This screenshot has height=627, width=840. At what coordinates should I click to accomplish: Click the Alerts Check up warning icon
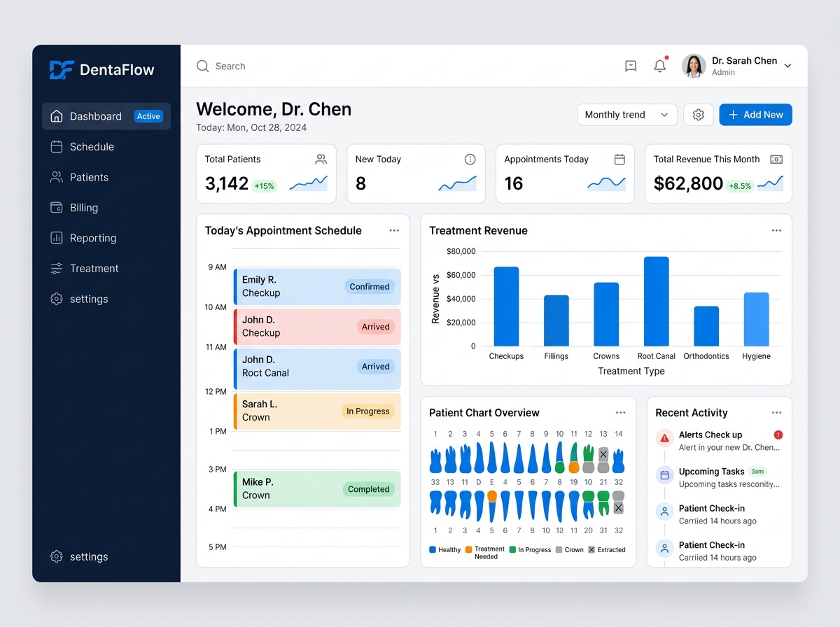pos(664,438)
